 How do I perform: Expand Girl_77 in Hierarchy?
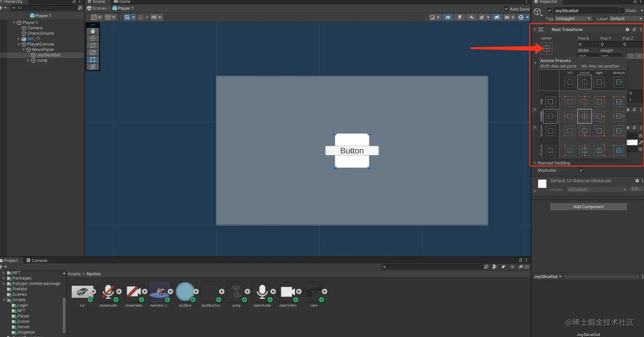19,39
